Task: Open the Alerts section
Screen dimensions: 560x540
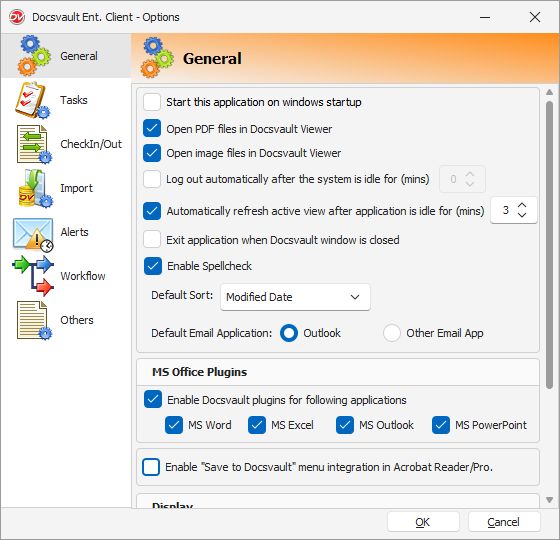Action: 66,232
